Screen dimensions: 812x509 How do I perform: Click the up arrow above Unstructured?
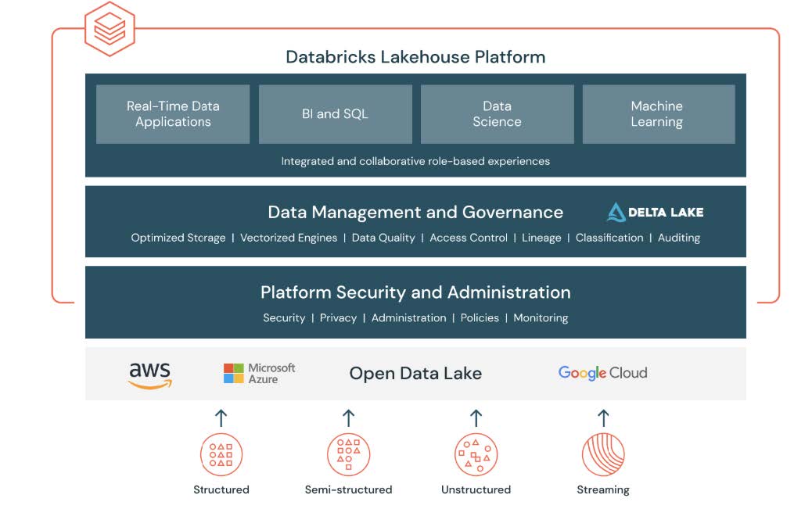476,418
